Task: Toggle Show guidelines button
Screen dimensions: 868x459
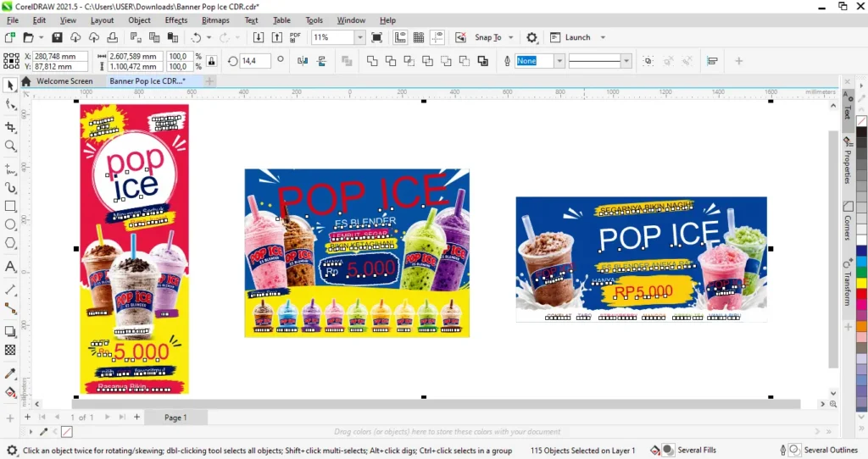Action: pyautogui.click(x=437, y=37)
